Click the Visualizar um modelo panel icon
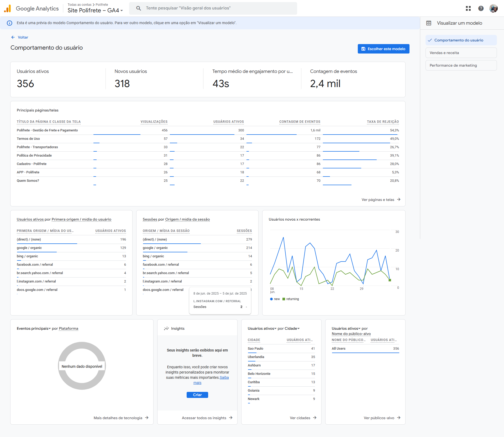Image resolution: width=504 pixels, height=437 pixels. point(429,23)
